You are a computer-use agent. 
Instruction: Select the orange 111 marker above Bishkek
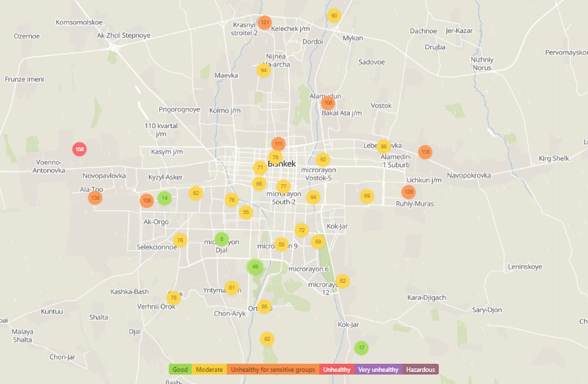(x=278, y=144)
